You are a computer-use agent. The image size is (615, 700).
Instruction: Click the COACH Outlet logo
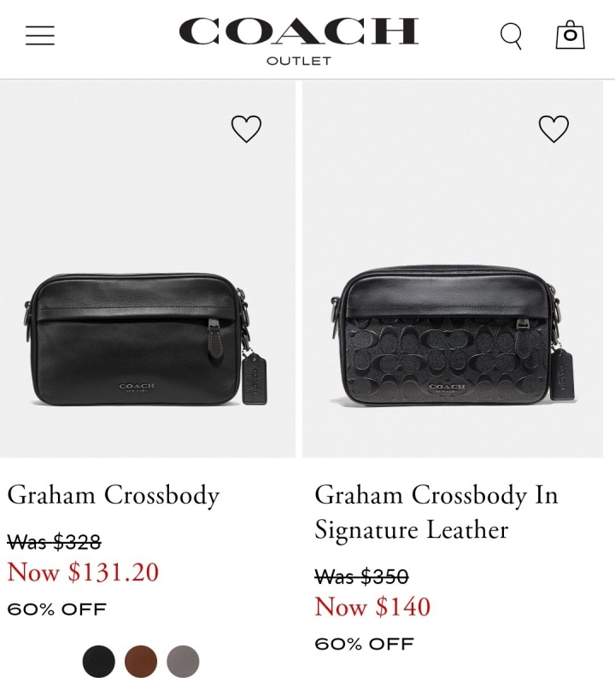pyautogui.click(x=298, y=41)
